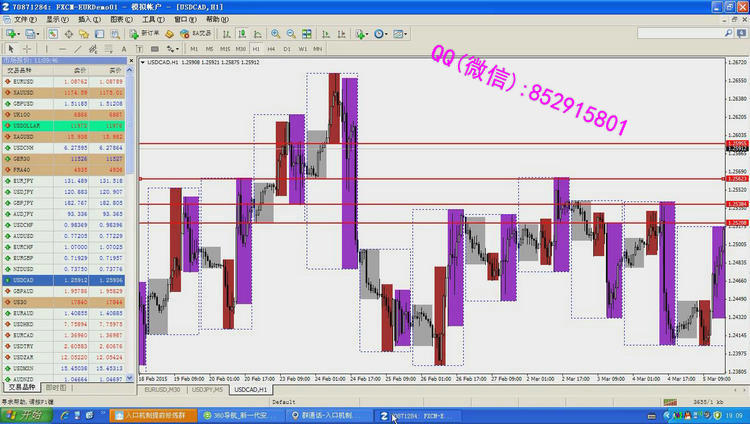This screenshot has height=424, width=750.
Task: Toggle the EA交易 auto trading button
Action: point(192,33)
